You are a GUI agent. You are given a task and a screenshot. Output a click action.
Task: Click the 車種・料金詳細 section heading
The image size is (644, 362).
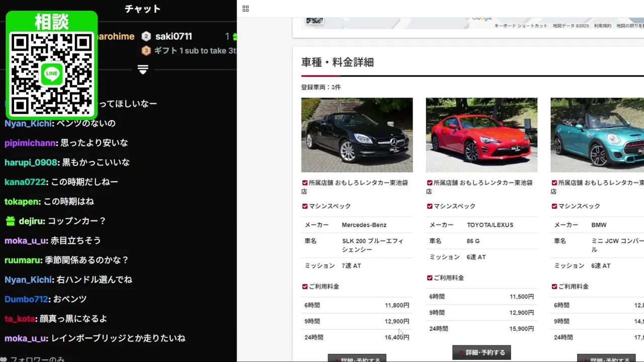(338, 62)
